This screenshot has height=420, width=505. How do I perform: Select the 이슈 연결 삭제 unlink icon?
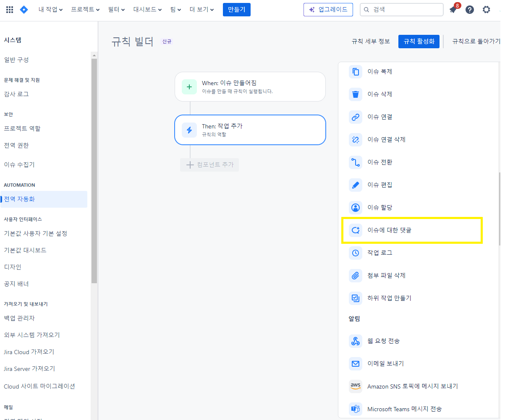[x=356, y=140]
